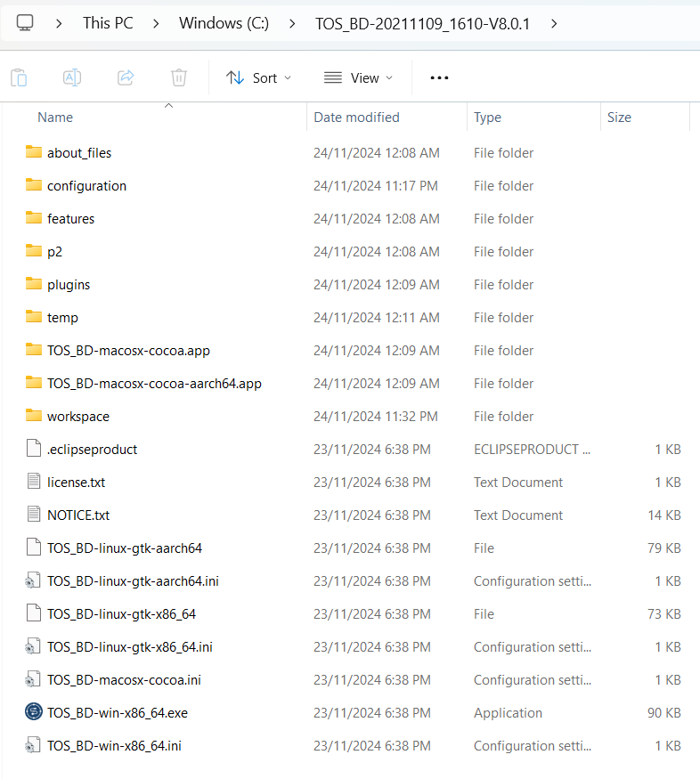Select TOS_BD-linux-gtk-x86_64.ini config icon
700x779 pixels.
coord(33,646)
